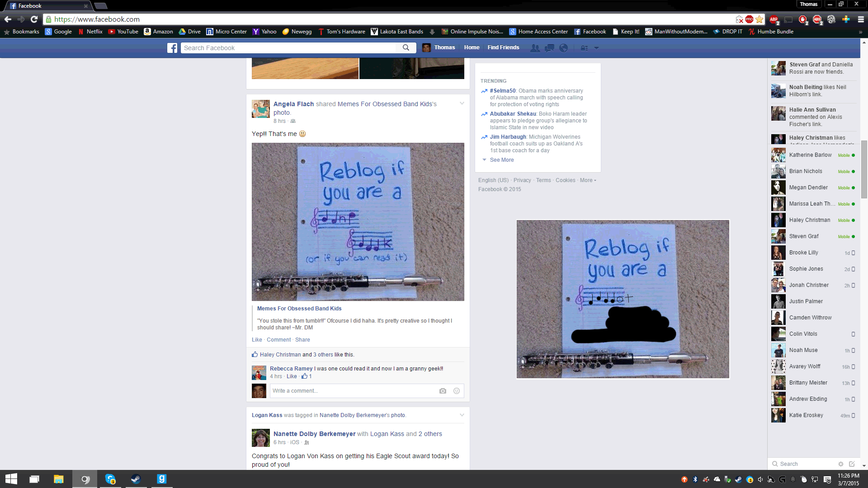This screenshot has width=868, height=488.
Task: Open the Jim Harbaugh trending topic
Action: 508,137
